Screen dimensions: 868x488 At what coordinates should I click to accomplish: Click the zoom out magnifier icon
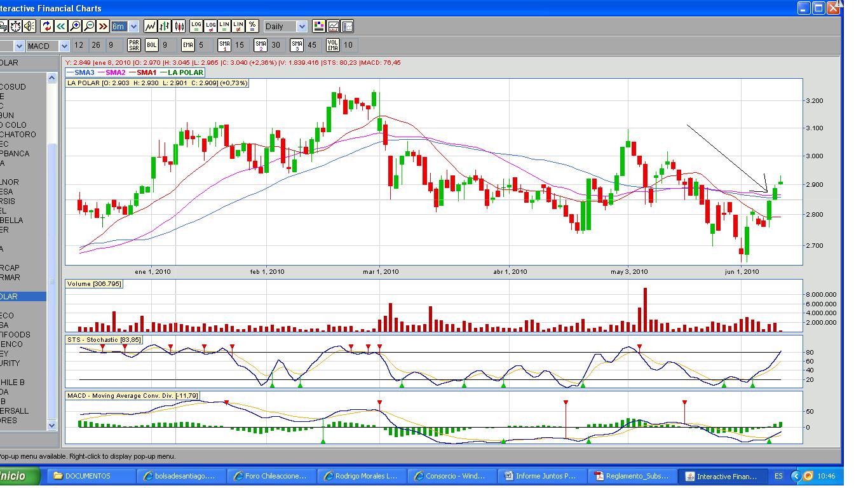click(89, 26)
